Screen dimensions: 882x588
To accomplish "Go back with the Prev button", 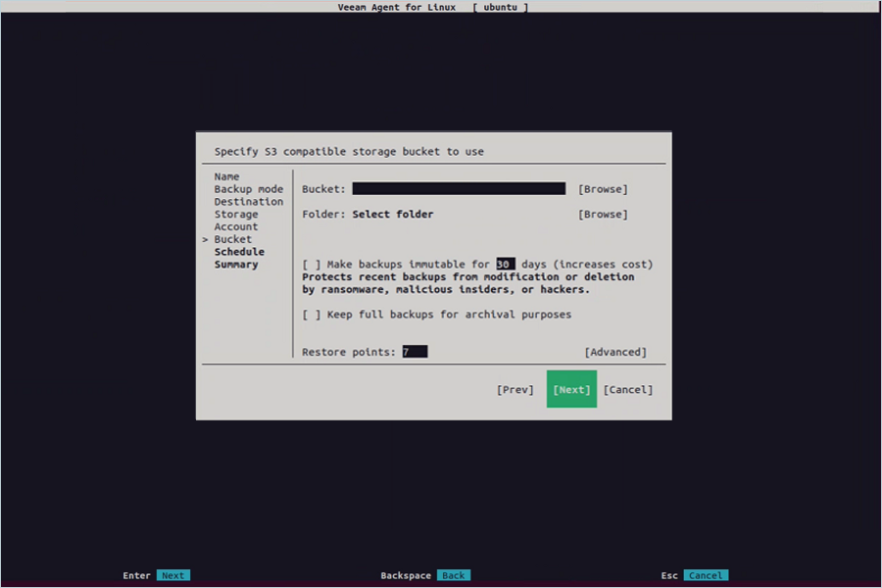I will (514, 389).
